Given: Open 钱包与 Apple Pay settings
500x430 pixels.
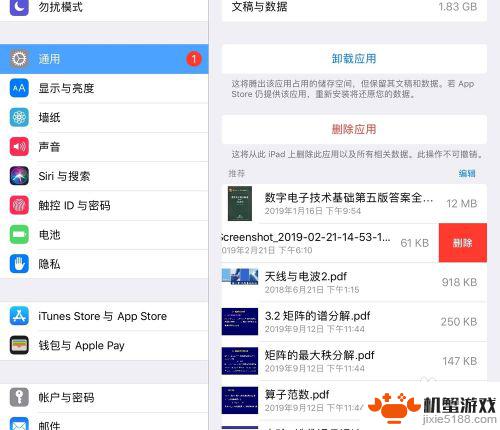Looking at the screenshot, I should 104,345.
